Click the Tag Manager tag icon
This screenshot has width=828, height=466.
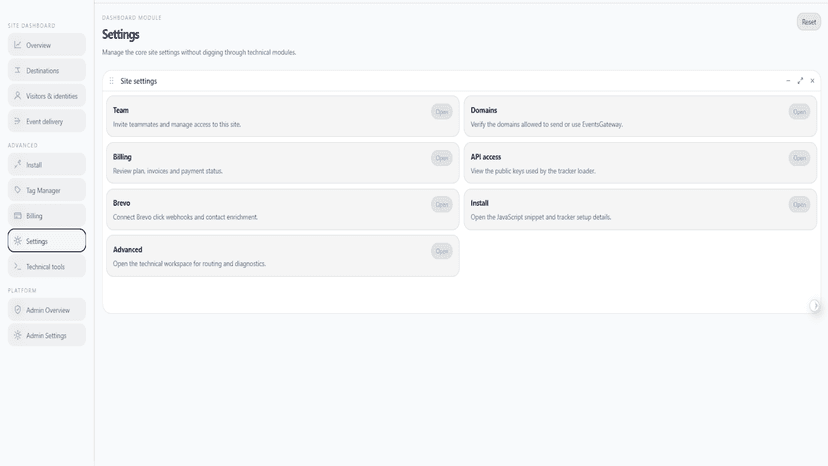pos(17,190)
